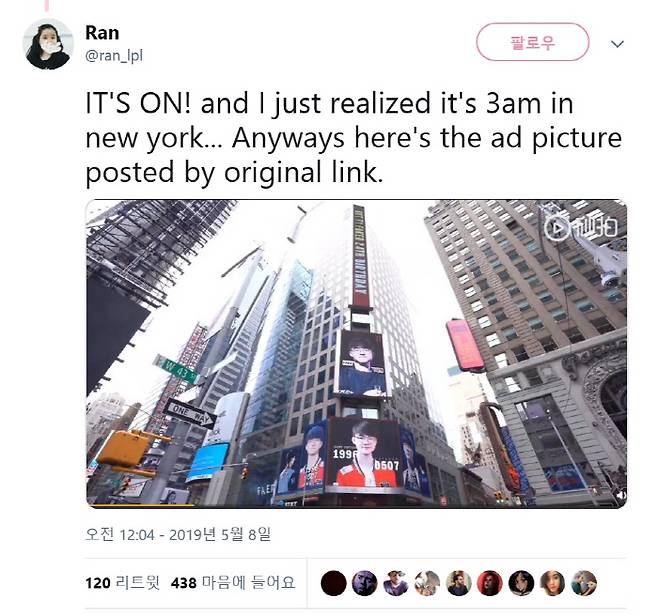Open the black-background anime liker avatar
658x616 pixels.
(521, 583)
